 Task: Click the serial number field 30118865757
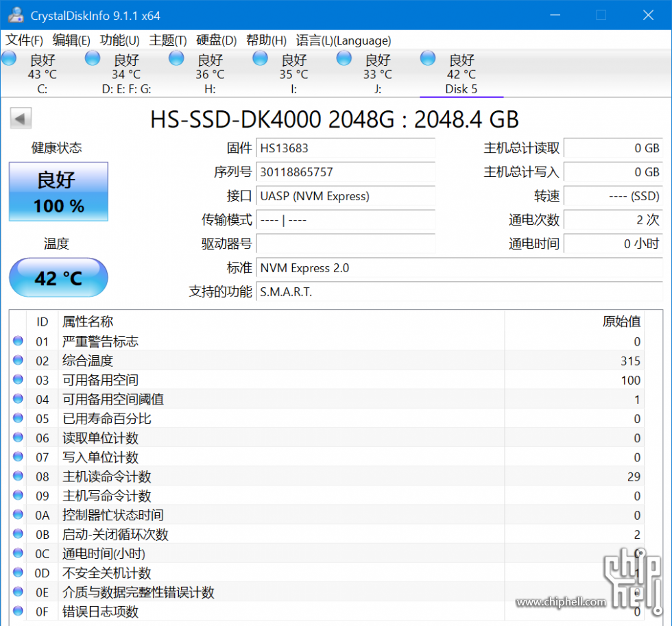click(346, 172)
